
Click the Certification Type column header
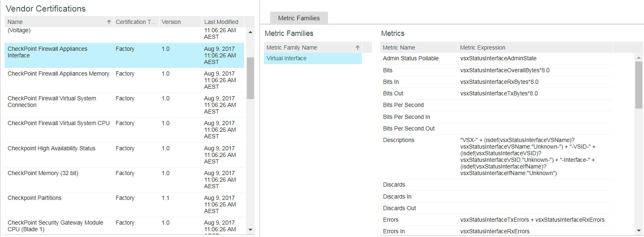[x=136, y=22]
